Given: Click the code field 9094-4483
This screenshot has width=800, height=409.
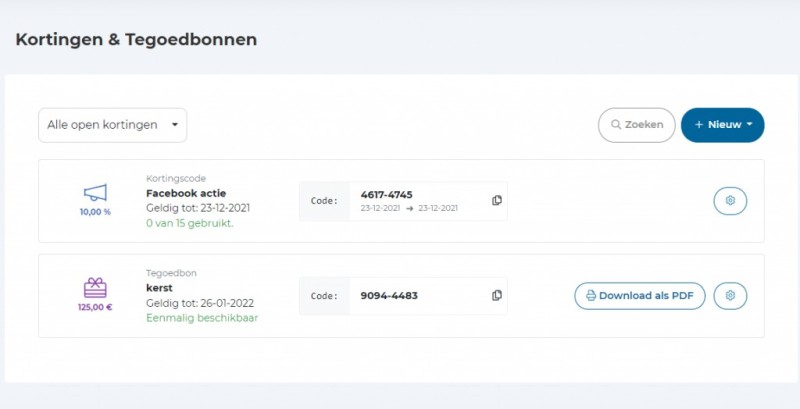Looking at the screenshot, I should 389,296.
